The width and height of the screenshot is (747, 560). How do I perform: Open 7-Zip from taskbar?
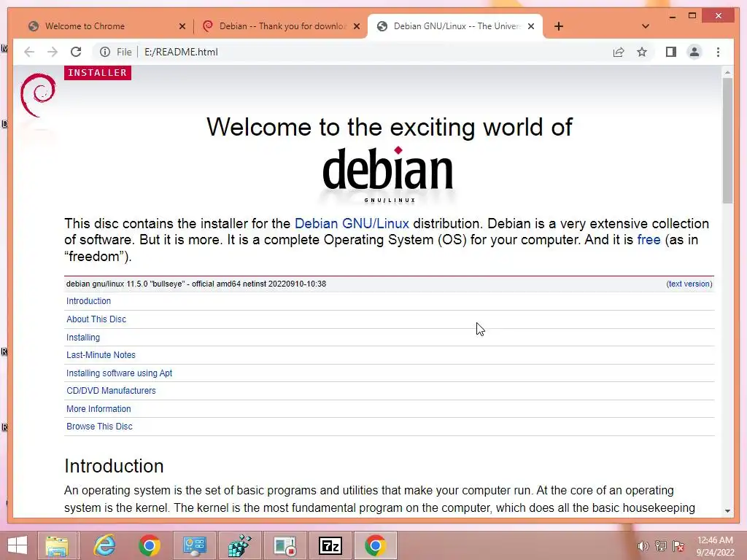(x=330, y=545)
